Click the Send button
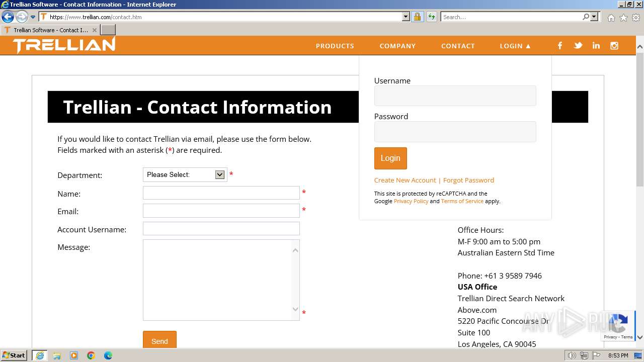 click(x=159, y=340)
